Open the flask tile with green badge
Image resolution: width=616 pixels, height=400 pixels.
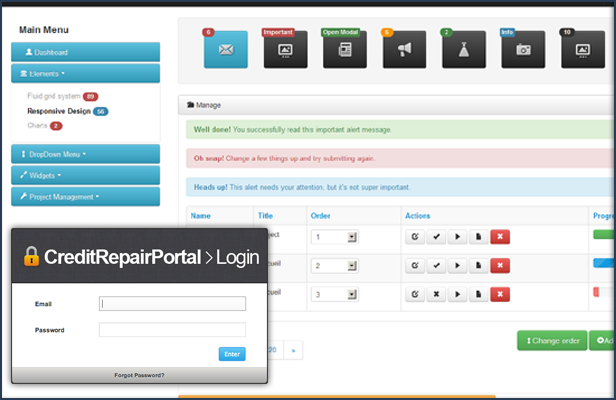click(464, 50)
